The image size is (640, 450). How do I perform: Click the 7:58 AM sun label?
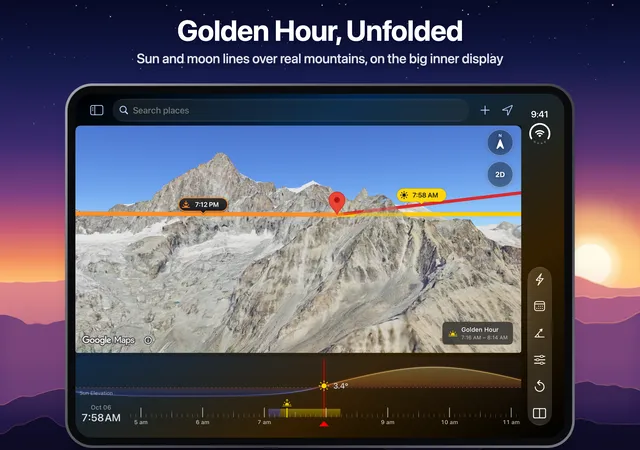(421, 195)
